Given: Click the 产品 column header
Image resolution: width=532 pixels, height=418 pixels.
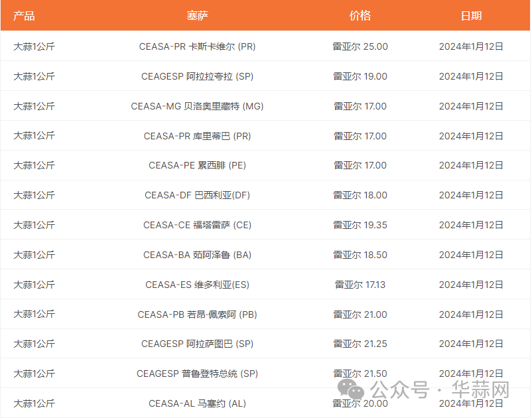Looking at the screenshot, I should tap(24, 16).
